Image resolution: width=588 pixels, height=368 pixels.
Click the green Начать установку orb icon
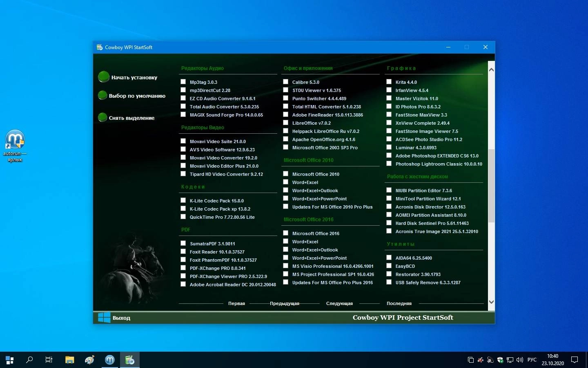coord(104,76)
